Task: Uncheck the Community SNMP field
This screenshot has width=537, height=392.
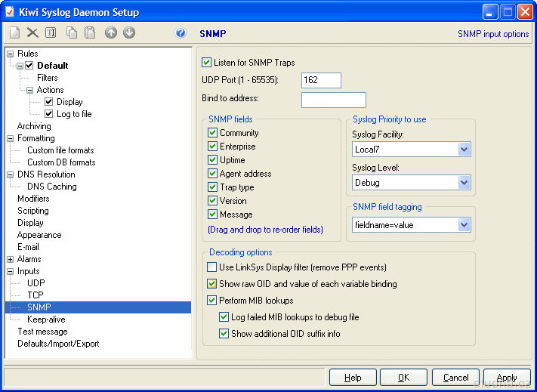Action: (x=213, y=133)
